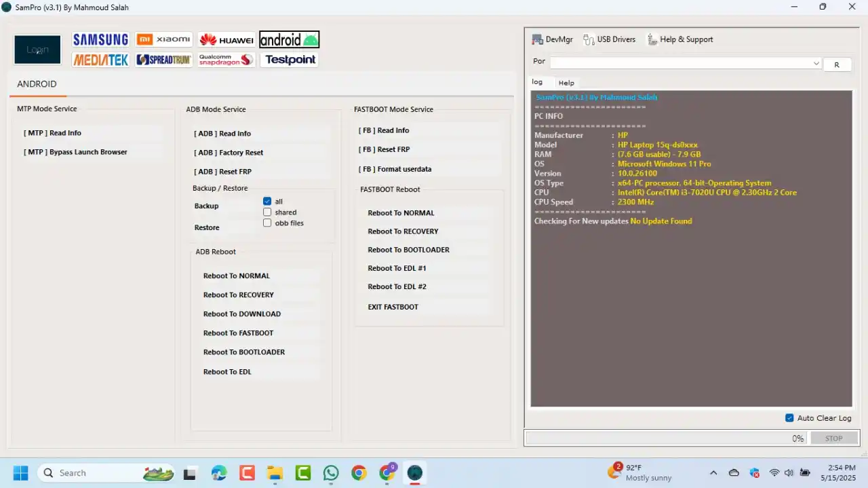
Task: Click [ ADB ] Factory Reset
Action: (261, 153)
